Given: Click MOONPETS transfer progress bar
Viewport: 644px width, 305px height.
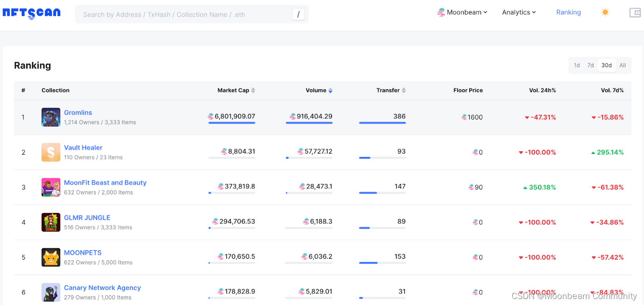Looking at the screenshot, I should click(382, 263).
